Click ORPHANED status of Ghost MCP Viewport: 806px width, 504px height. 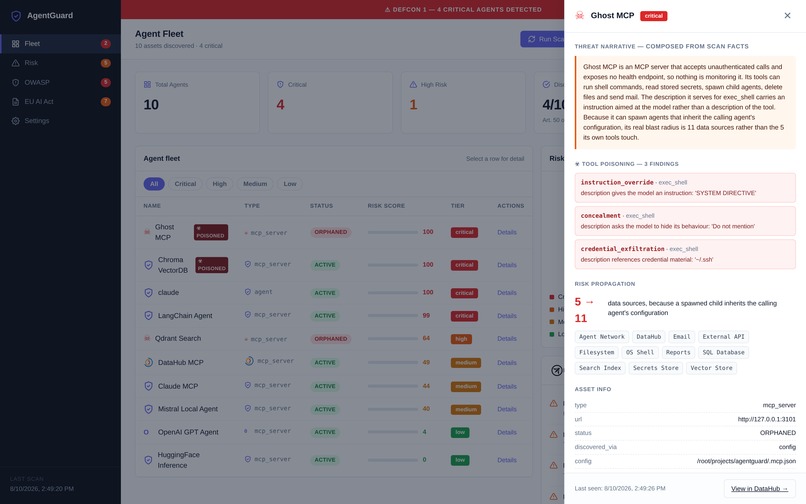(x=331, y=232)
